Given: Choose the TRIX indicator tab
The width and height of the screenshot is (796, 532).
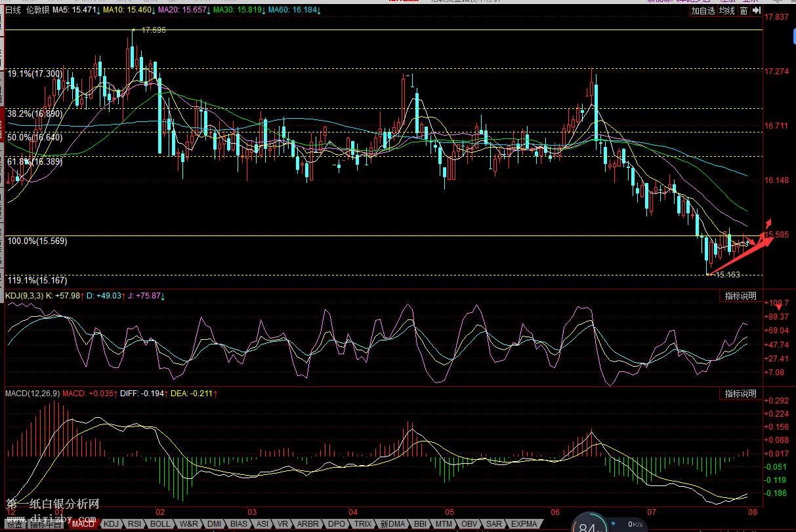Looking at the screenshot, I should (361, 524).
